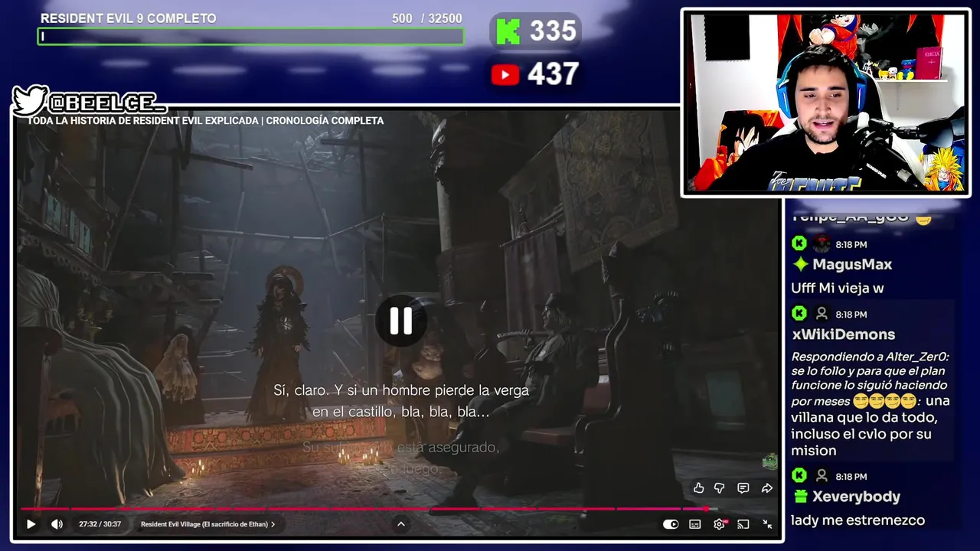Click the 'Respondiendo a Alter_Zer0' reply text

coord(870,357)
